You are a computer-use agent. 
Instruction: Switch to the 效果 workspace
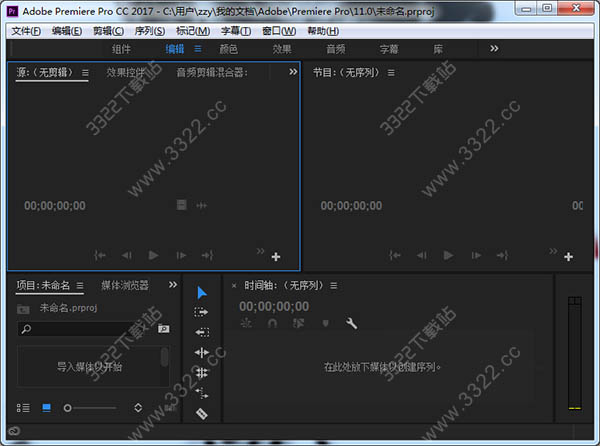coord(282,49)
